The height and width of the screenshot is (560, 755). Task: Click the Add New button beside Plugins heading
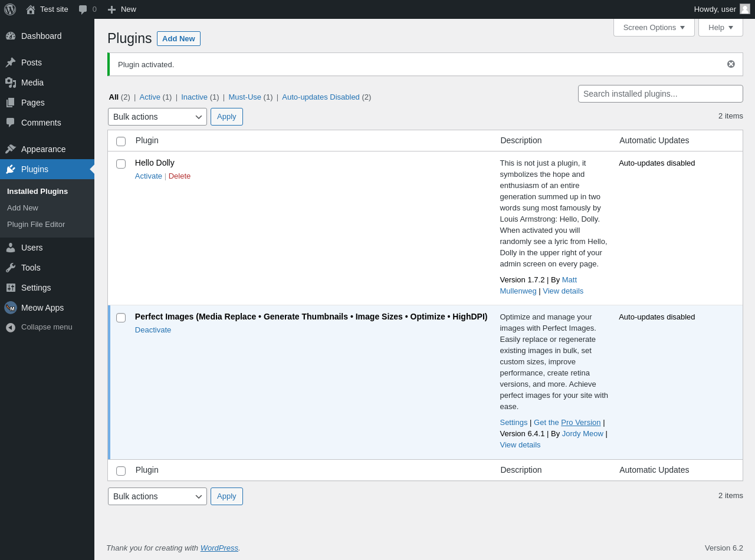coord(178,39)
